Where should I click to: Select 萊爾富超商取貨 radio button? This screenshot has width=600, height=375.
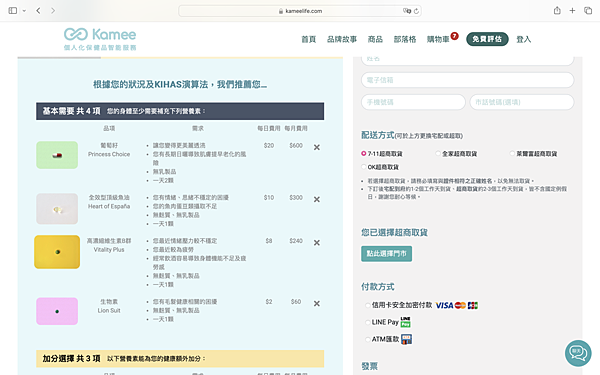click(512, 153)
